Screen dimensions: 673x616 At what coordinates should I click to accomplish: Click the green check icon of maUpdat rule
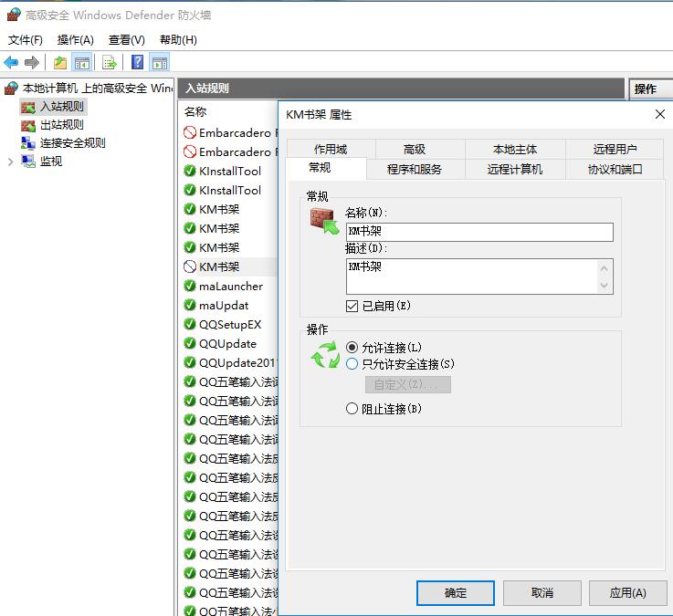(x=190, y=305)
